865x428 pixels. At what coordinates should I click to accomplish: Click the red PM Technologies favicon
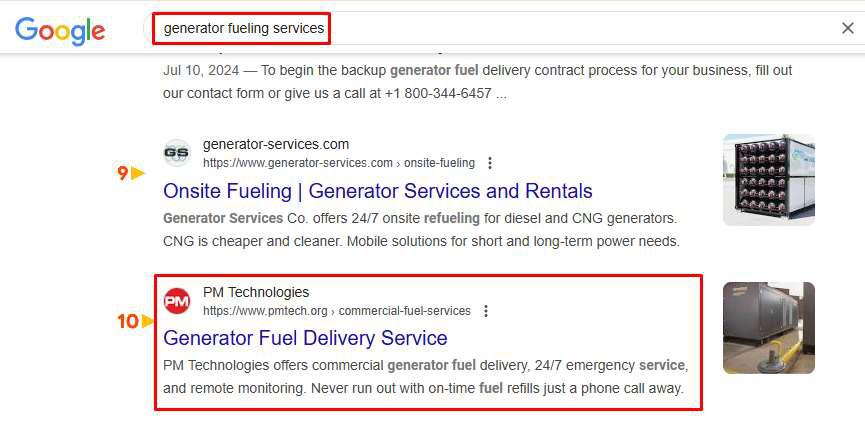tap(176, 300)
